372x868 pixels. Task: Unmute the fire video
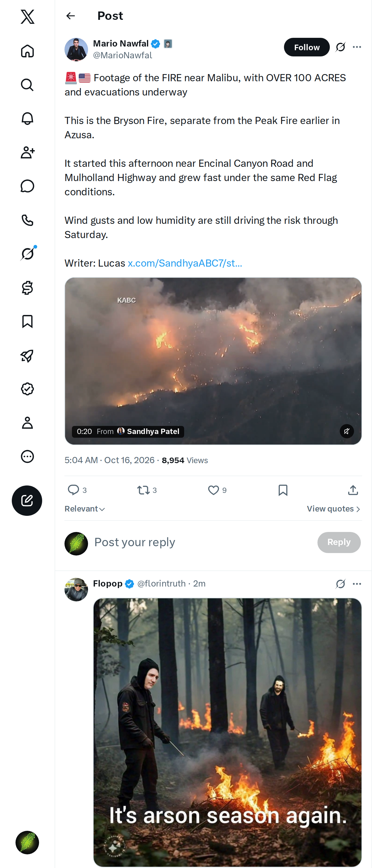347,431
